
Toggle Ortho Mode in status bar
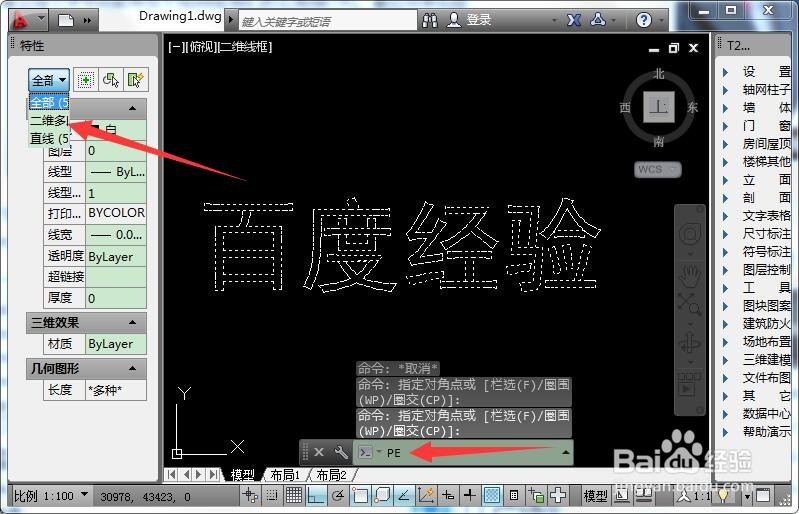[316, 495]
